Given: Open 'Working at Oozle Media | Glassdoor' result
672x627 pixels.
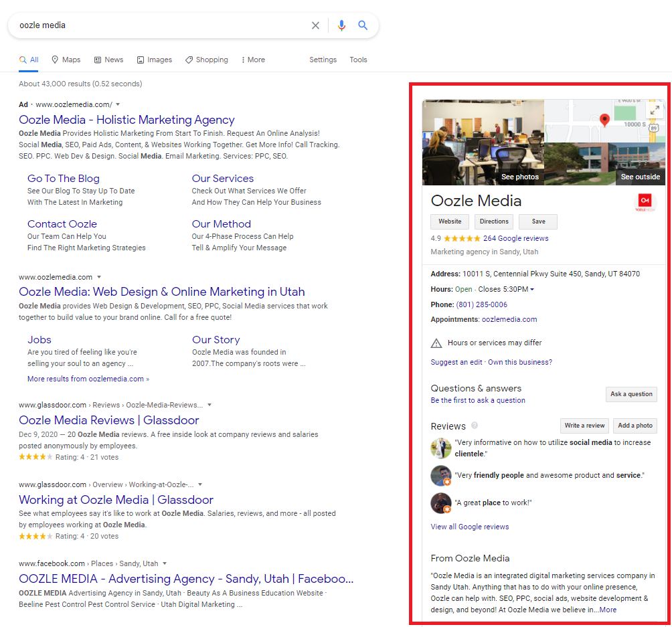Looking at the screenshot, I should 116,500.
